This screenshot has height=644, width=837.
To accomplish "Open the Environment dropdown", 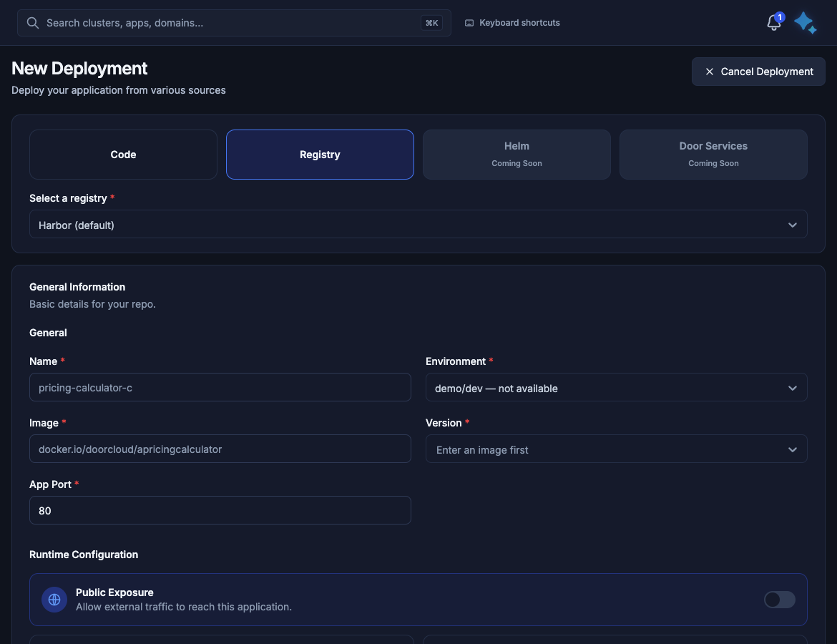I will coord(616,388).
